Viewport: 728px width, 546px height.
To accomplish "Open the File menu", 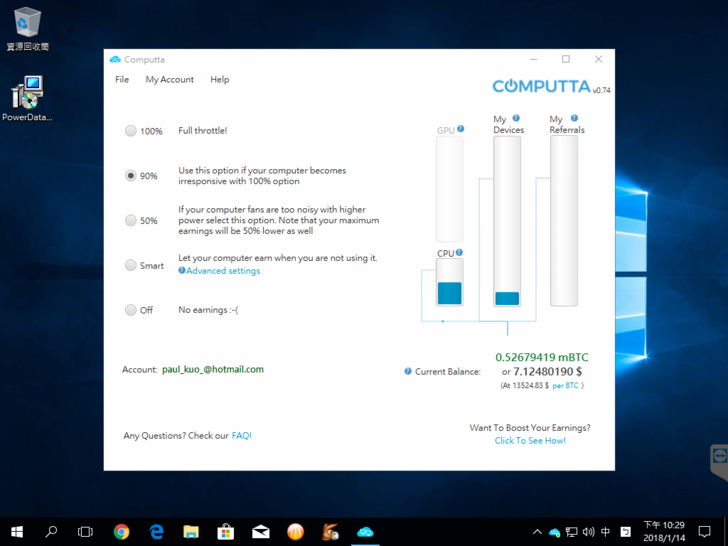I will (x=122, y=80).
